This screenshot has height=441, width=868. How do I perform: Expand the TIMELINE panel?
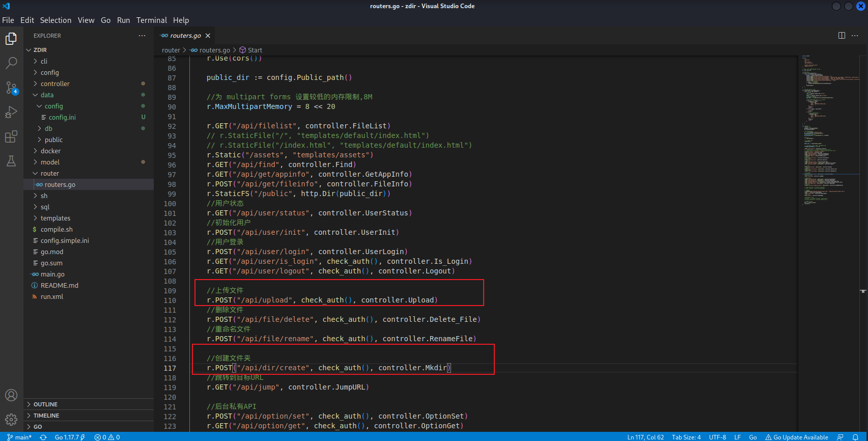pyautogui.click(x=89, y=416)
